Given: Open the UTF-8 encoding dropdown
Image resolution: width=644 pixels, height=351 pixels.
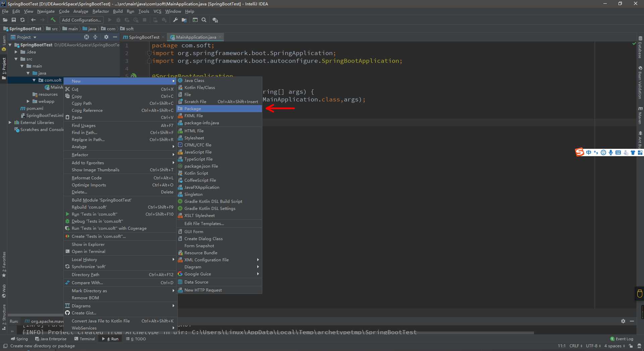Looking at the screenshot, I should [593, 346].
